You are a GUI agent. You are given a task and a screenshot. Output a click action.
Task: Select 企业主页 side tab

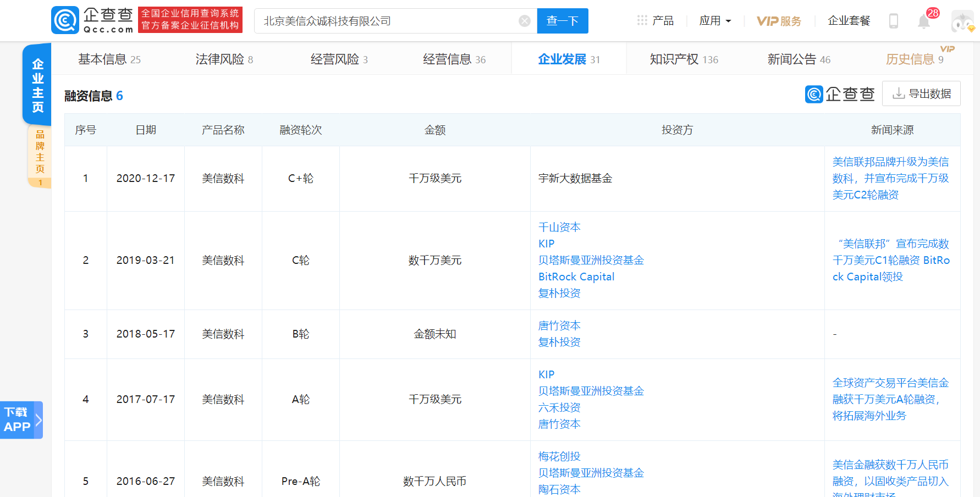pos(37,85)
